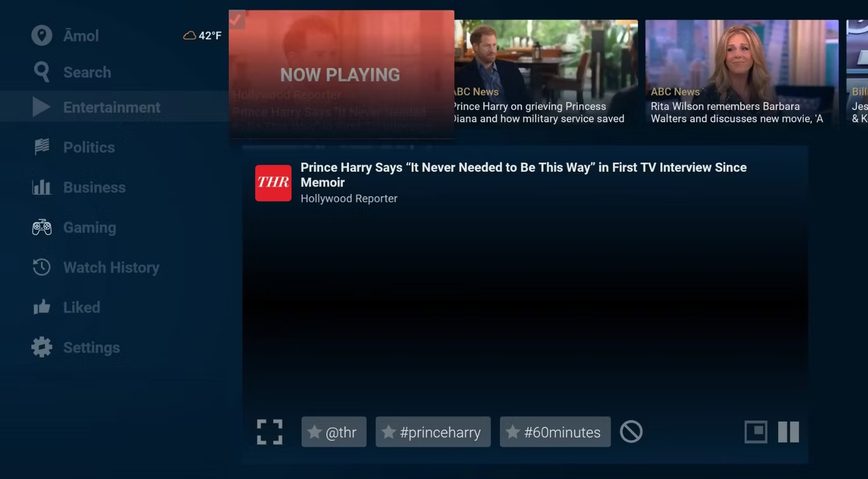
Task: Click the location pin next to Amol
Action: click(x=41, y=35)
